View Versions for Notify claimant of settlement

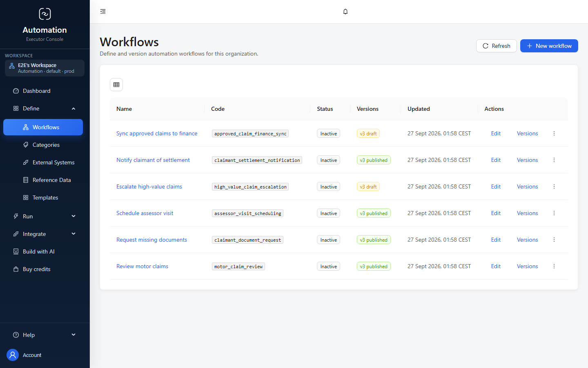coord(528,160)
